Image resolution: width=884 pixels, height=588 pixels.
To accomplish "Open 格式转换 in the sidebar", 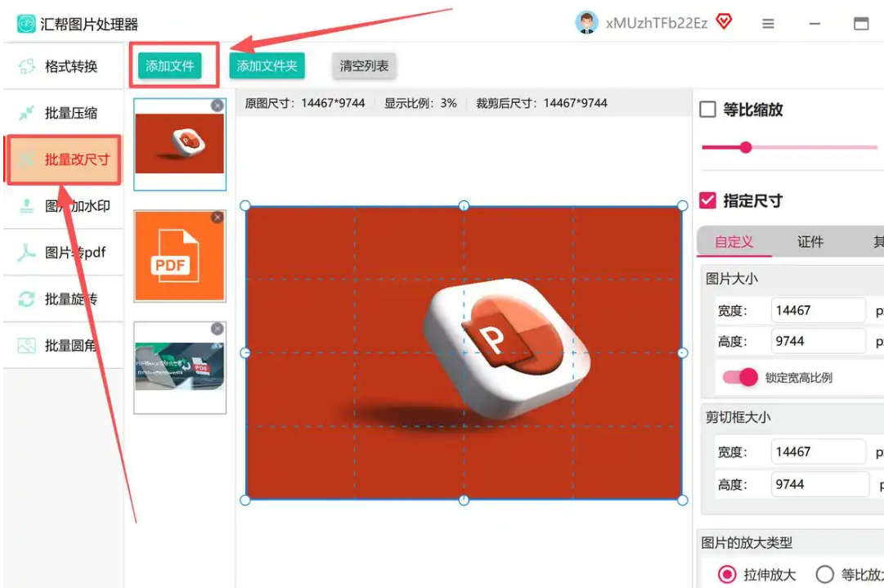I will click(63, 66).
